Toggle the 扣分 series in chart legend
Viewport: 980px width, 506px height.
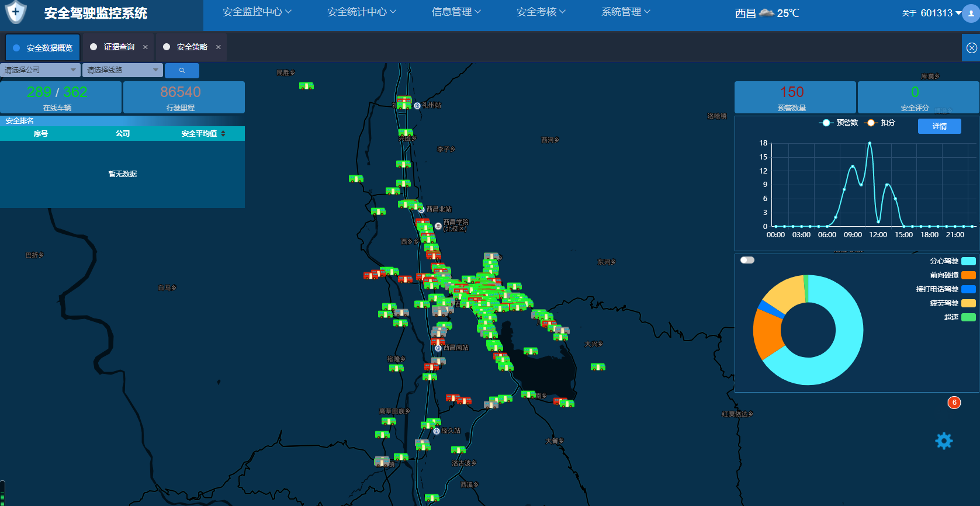(x=879, y=123)
